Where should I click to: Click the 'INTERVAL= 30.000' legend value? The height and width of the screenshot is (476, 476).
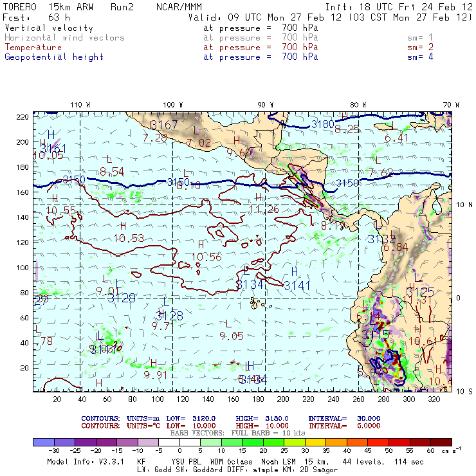point(345,419)
